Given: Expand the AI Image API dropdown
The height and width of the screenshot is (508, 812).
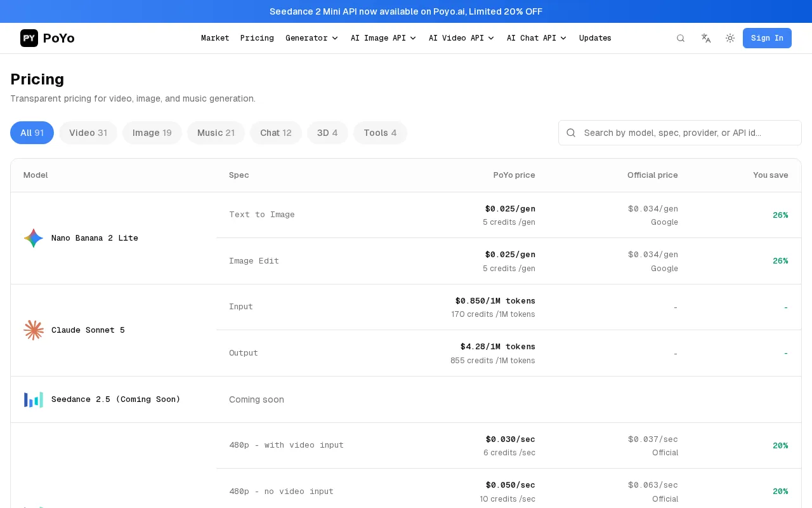Looking at the screenshot, I should 383,38.
